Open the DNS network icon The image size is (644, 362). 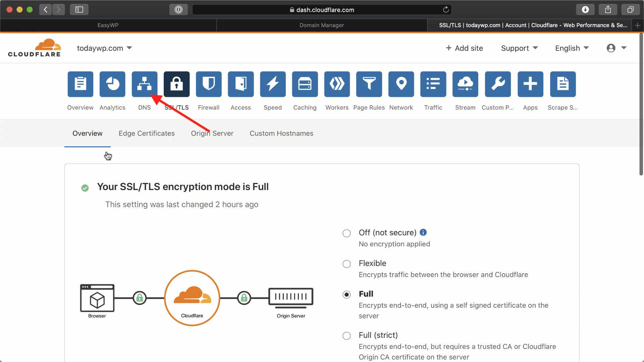pos(145,84)
